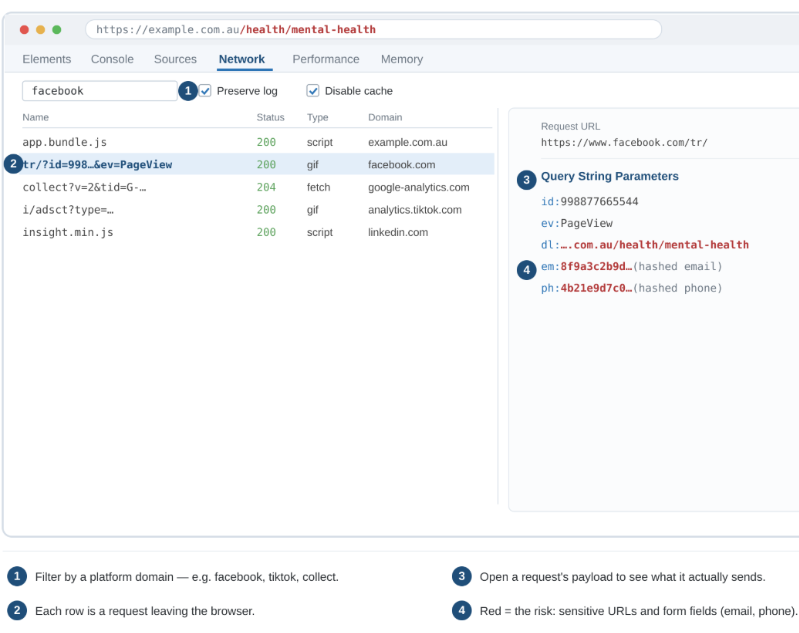Click the filter field containing facebook

click(100, 91)
